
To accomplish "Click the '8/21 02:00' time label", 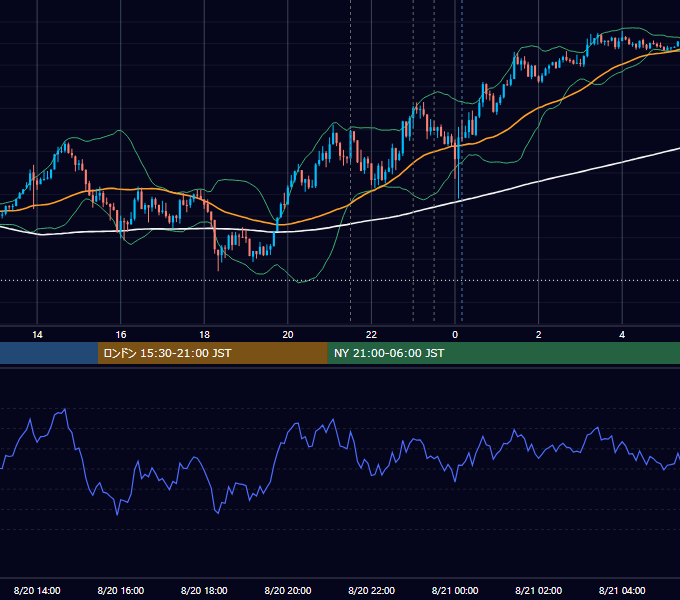I will coord(539,590).
